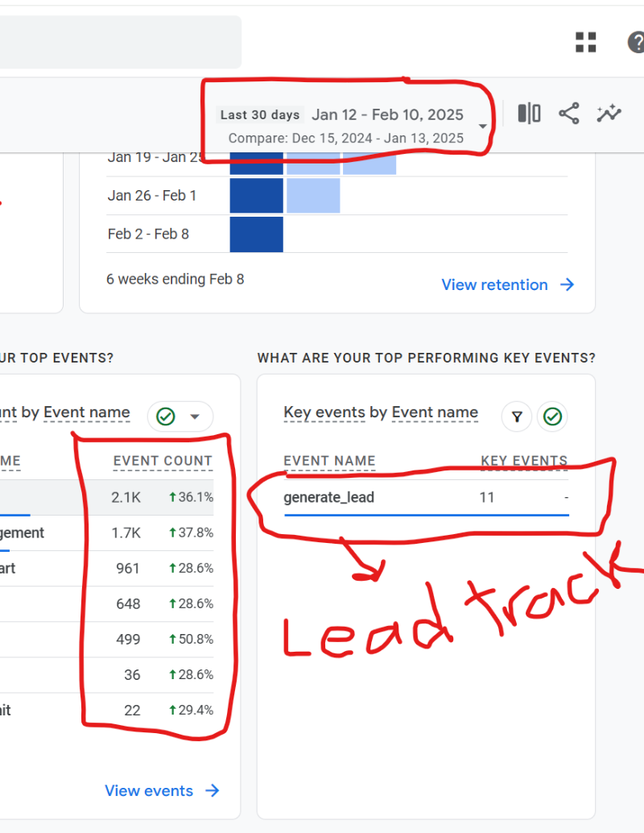This screenshot has width=644, height=833.
Task: Click the View events link
Action: (x=150, y=790)
